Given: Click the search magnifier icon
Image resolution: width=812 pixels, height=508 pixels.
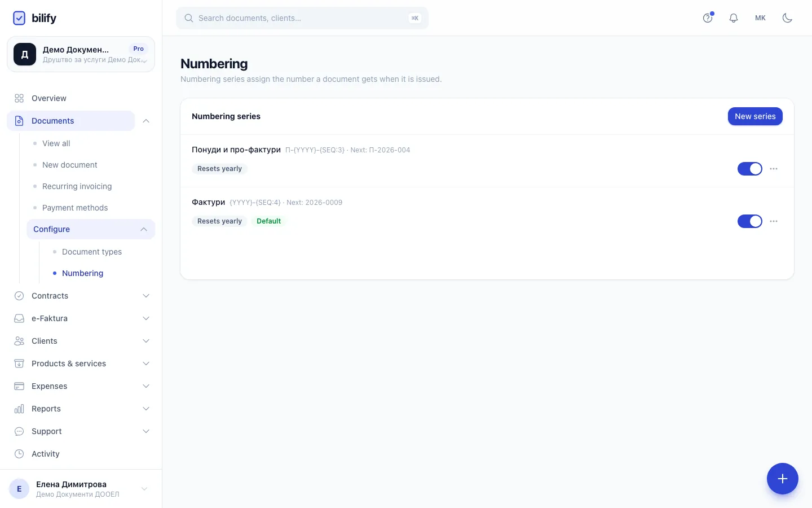Looking at the screenshot, I should click(x=189, y=18).
